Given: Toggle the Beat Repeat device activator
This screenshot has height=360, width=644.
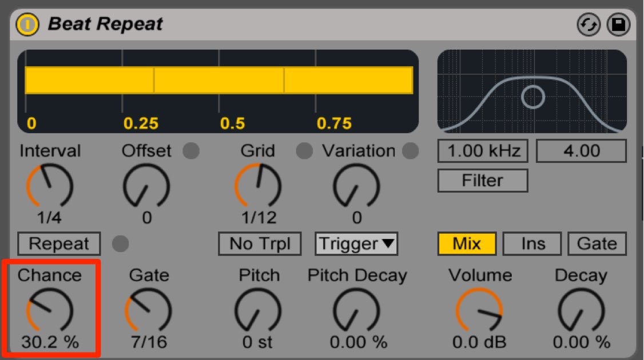Looking at the screenshot, I should click(x=27, y=24).
